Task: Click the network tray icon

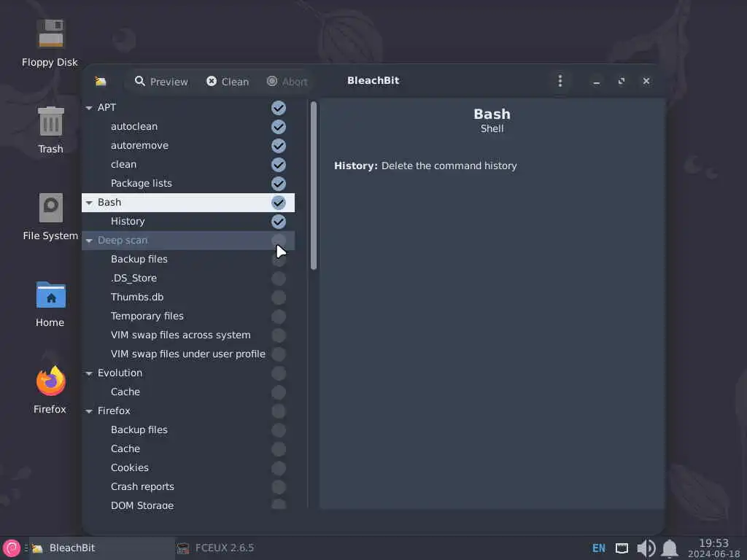Action: (x=622, y=548)
